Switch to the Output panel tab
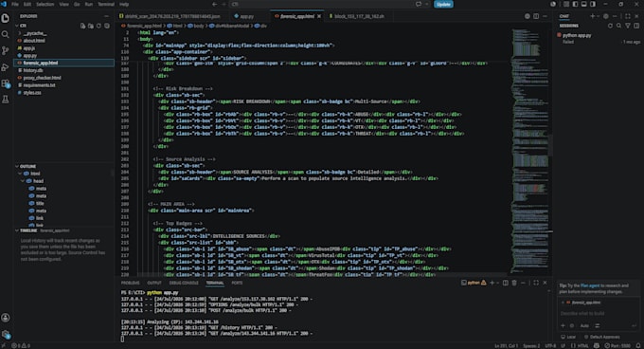644x349 pixels. [154, 283]
